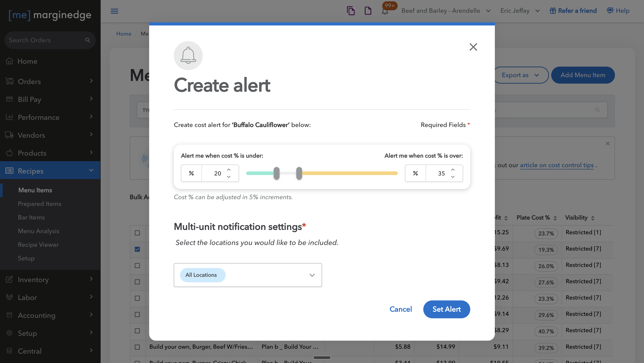Tick the checkbox for Build your own Burger Beef
This screenshot has height=363, width=644.
(137, 347)
